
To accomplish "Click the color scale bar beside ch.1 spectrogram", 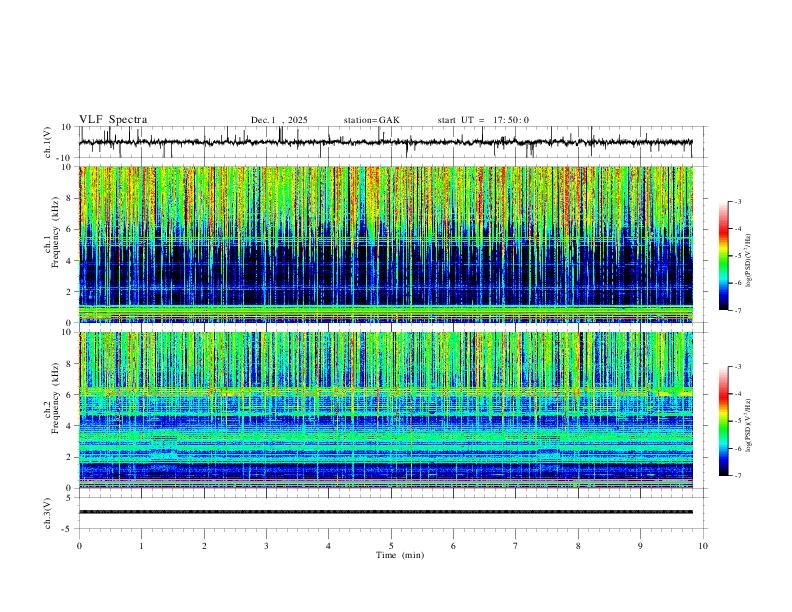I will (x=724, y=256).
